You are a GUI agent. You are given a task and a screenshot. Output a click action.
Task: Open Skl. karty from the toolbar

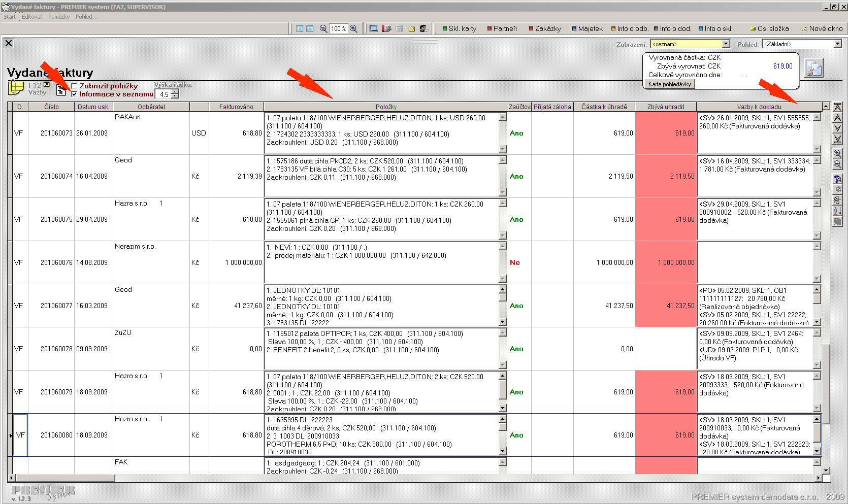pos(459,29)
